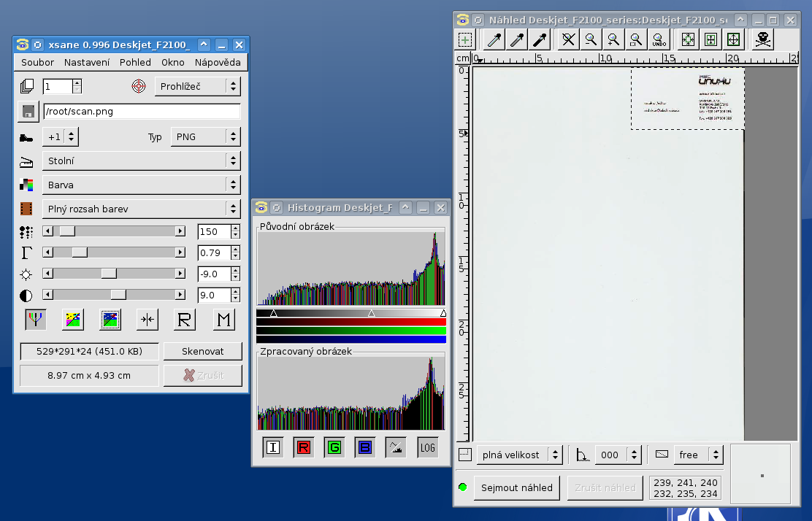Image resolution: width=812 pixels, height=521 pixels.
Task: Zoom in with the plus magnifier
Action: 613,40
